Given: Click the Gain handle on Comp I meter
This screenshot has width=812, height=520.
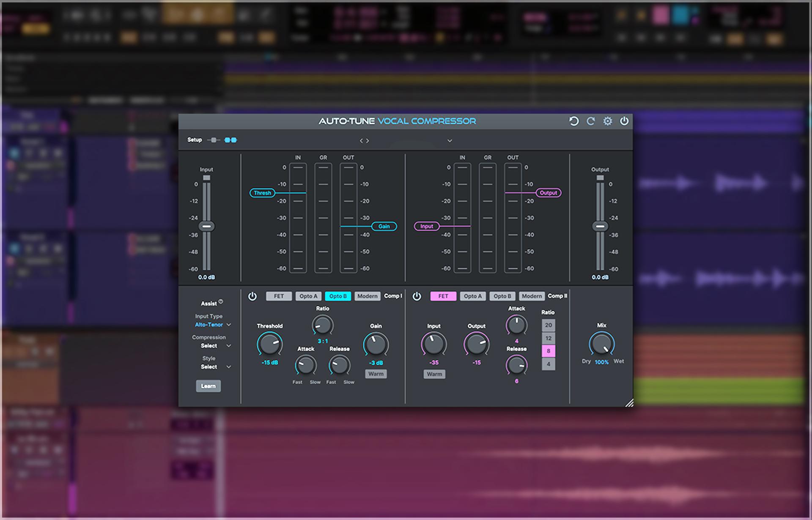Looking at the screenshot, I should [x=384, y=226].
